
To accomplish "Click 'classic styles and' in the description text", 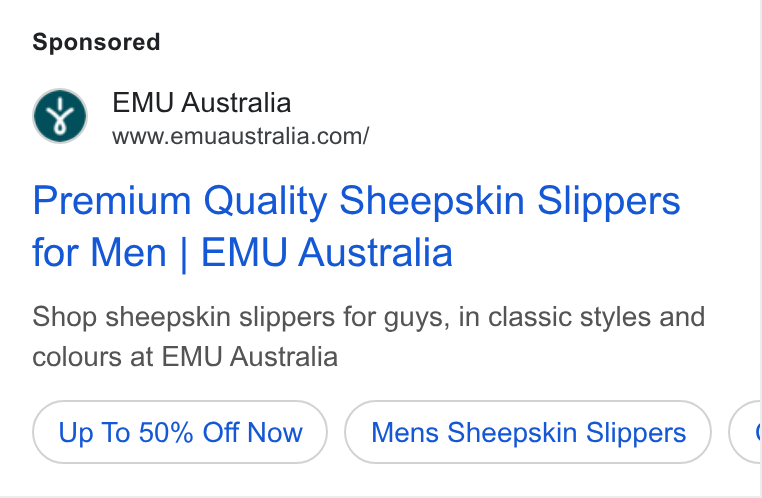I will [596, 317].
